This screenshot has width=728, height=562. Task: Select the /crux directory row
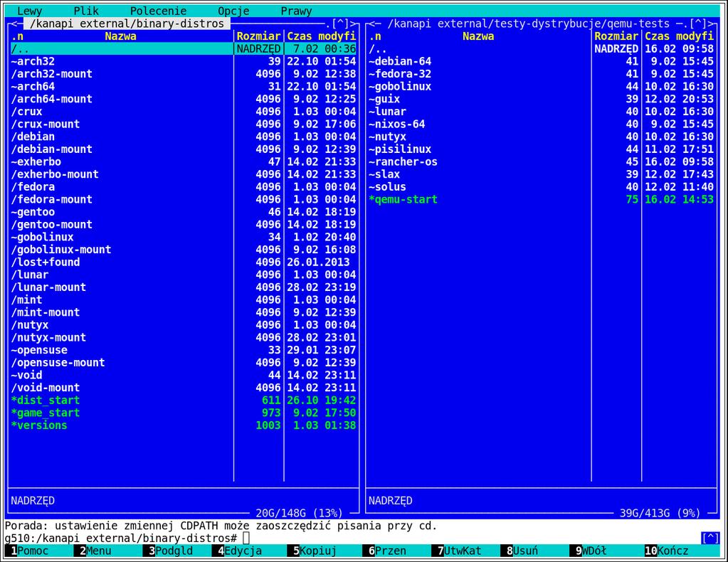pos(184,112)
